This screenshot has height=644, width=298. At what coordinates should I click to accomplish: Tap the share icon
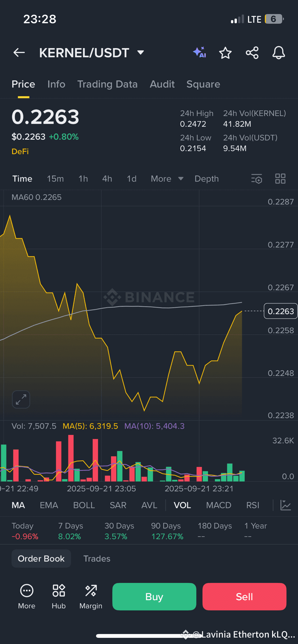coord(252,53)
